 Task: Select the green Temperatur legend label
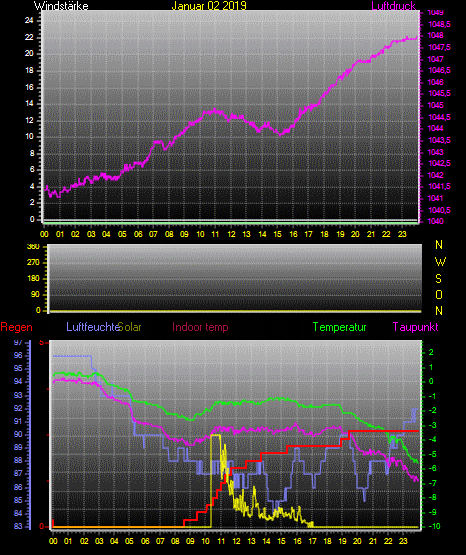pos(339,327)
